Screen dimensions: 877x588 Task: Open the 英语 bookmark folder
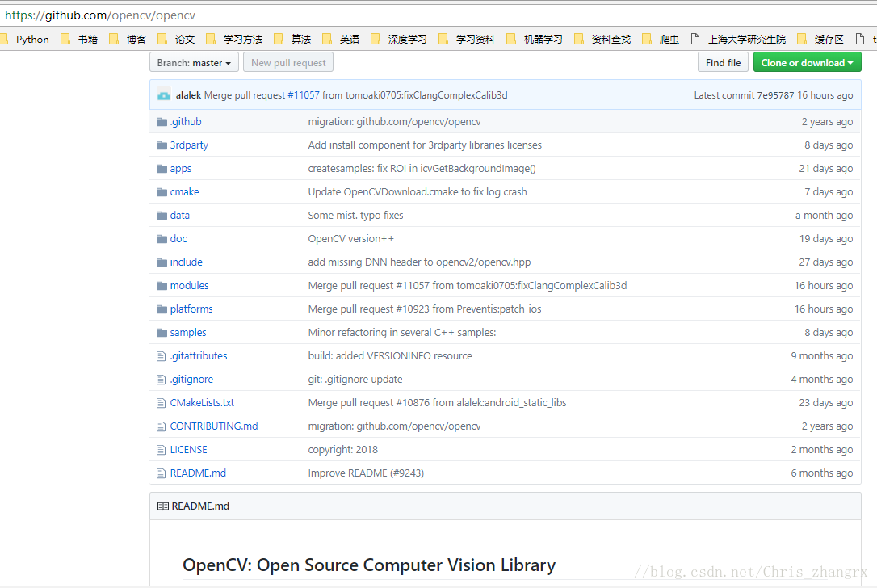(342, 39)
